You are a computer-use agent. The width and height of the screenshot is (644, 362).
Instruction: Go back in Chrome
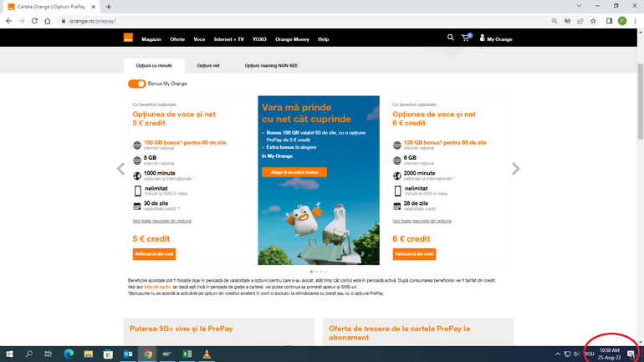pyautogui.click(x=8, y=21)
